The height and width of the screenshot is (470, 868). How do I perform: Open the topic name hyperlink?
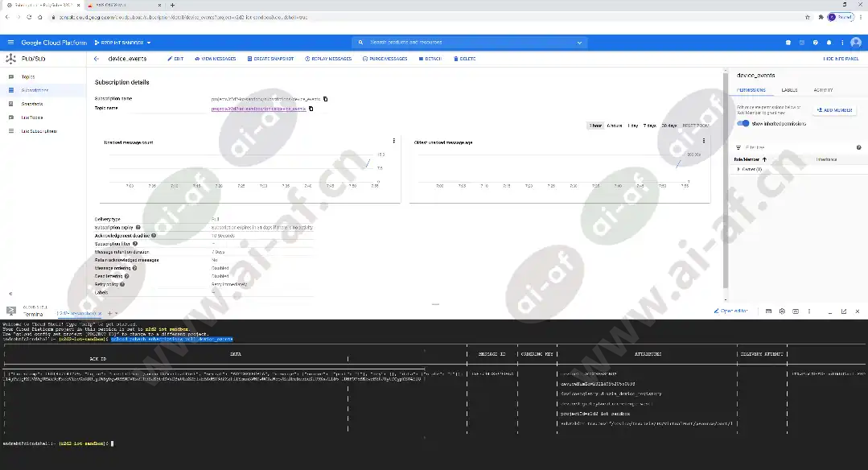pyautogui.click(x=258, y=109)
